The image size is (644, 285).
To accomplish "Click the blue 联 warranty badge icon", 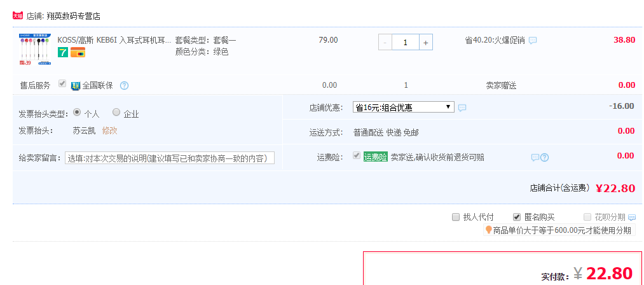I will 76,85.
